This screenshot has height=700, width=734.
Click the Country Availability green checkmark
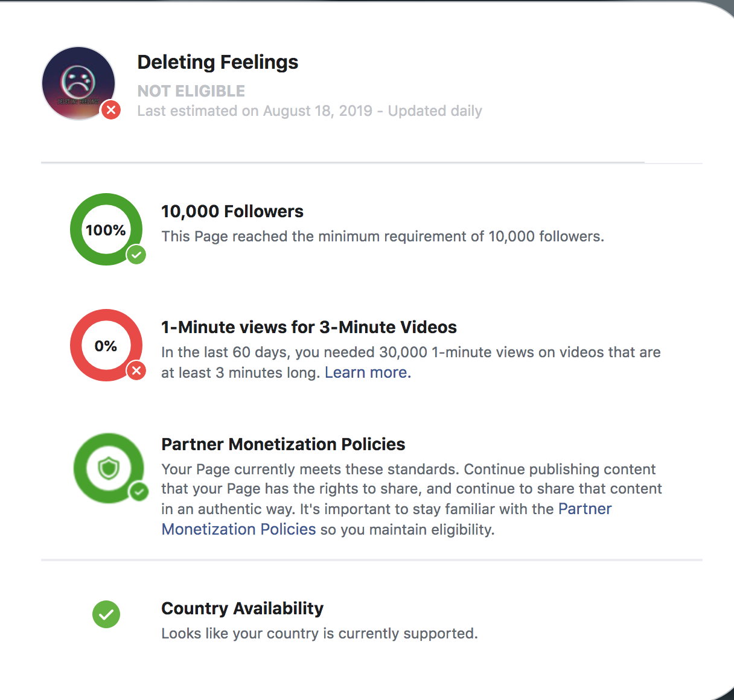(x=106, y=615)
